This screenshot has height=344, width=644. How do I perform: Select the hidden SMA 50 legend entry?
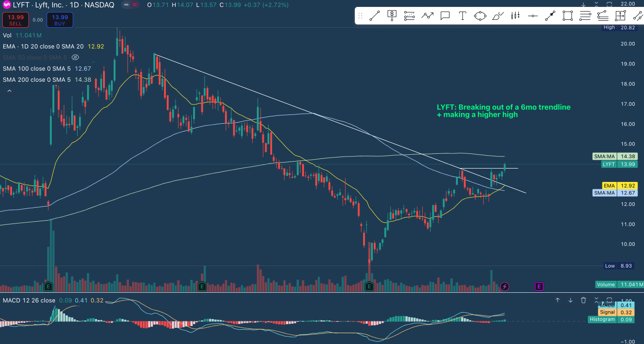coord(35,58)
